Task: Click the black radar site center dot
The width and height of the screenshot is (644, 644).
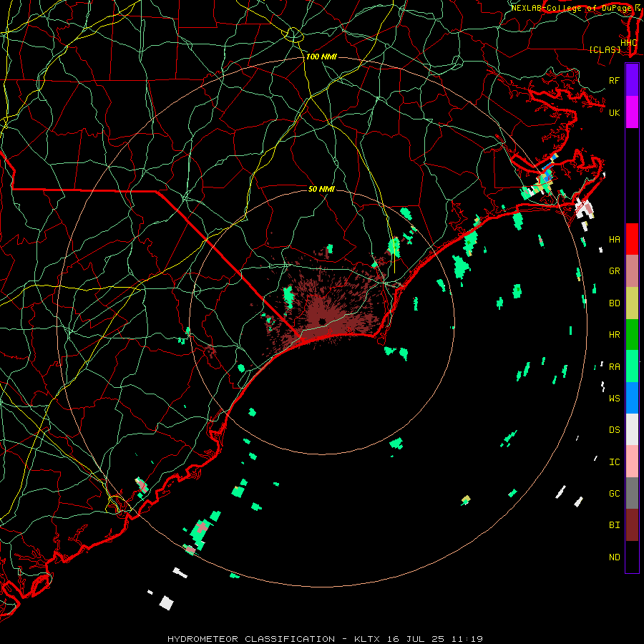Action: 322,321
